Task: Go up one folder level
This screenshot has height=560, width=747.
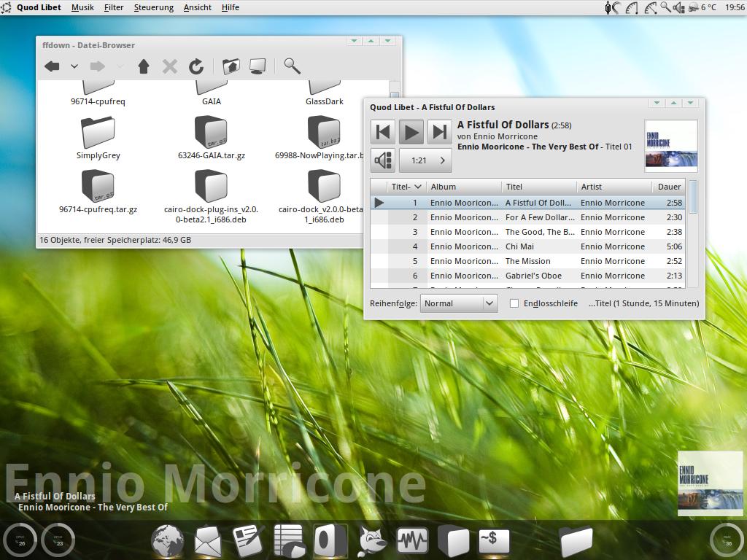Action: [144, 66]
